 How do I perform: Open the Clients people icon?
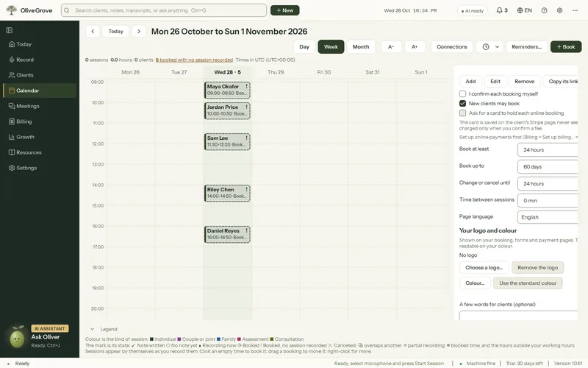12,75
